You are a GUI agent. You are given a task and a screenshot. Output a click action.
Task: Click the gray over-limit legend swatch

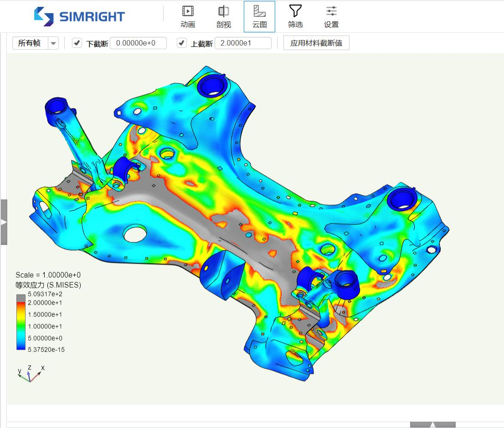pyautogui.click(x=21, y=298)
